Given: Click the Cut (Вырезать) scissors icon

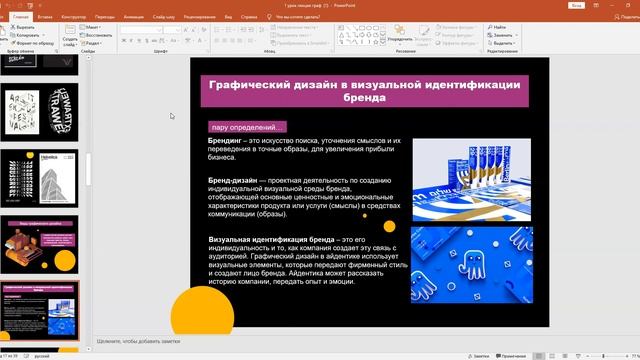Looking at the screenshot, I should 13,27.
